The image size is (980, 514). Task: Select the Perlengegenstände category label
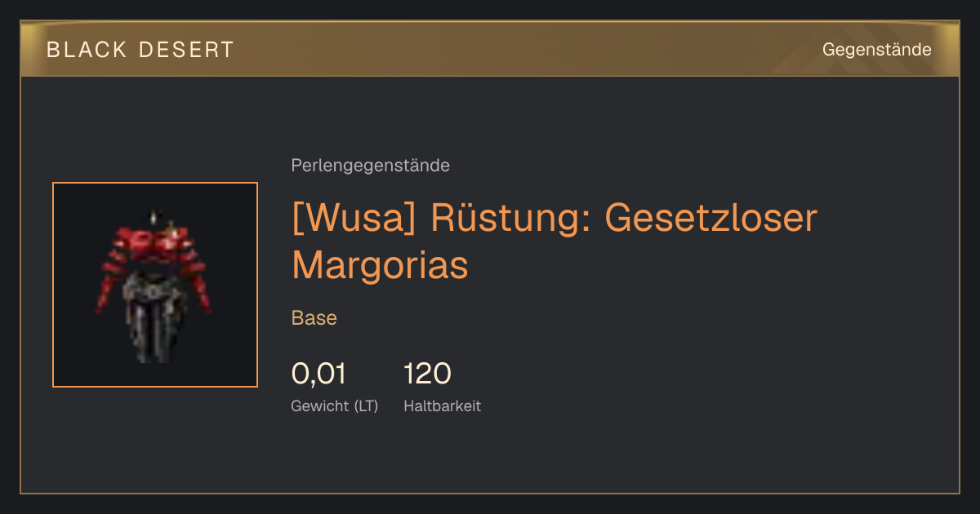pyautogui.click(x=370, y=166)
